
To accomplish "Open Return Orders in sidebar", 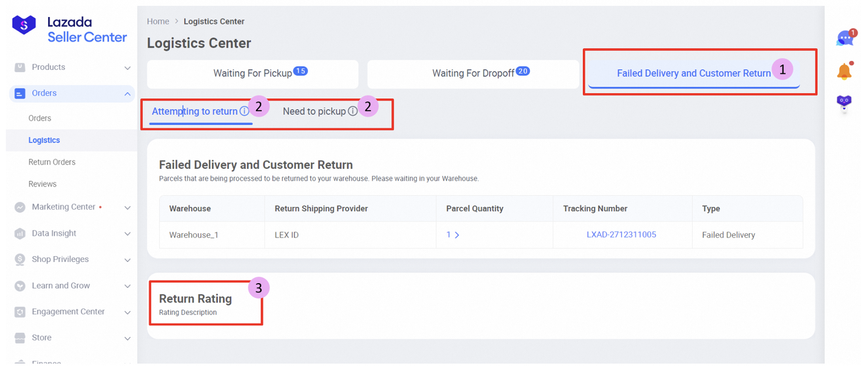I will 52,162.
